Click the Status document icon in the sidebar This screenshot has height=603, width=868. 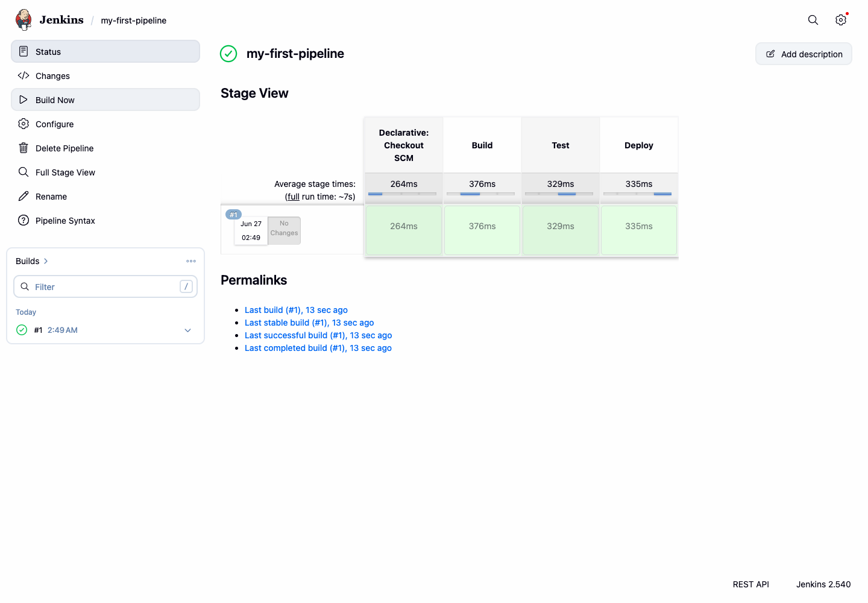click(24, 51)
